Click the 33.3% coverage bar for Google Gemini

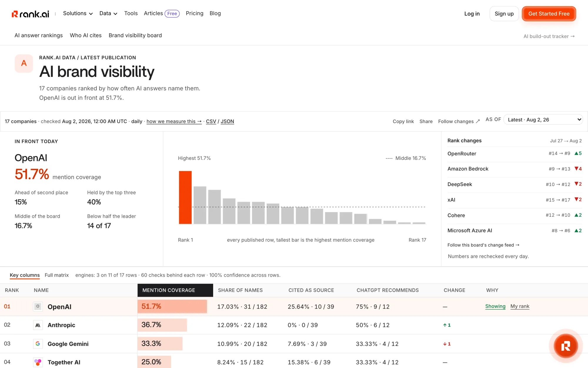160,344
